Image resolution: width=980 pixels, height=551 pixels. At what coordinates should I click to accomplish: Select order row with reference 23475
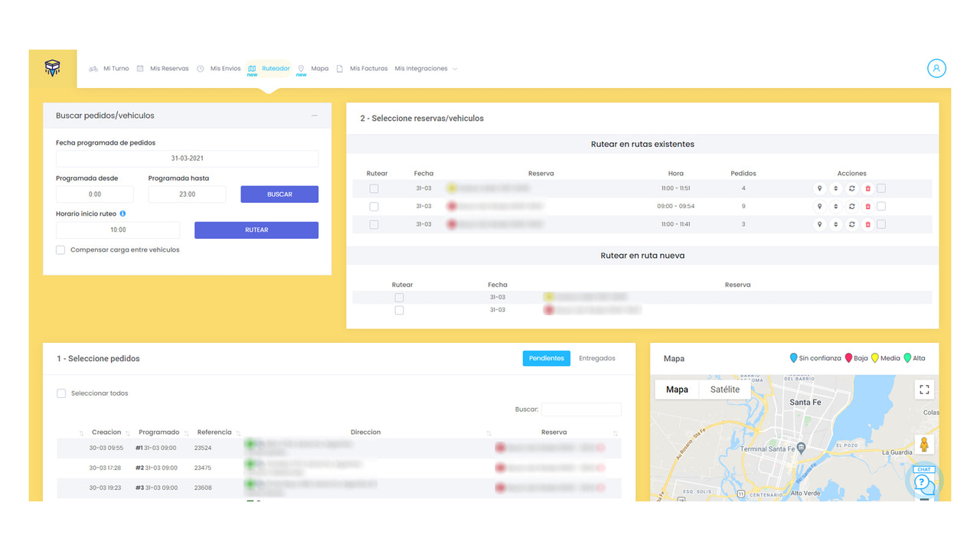coord(339,468)
